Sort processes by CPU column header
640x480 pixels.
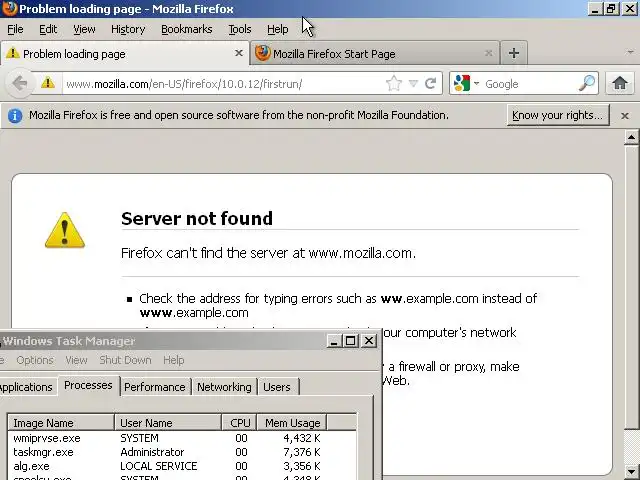pos(239,423)
